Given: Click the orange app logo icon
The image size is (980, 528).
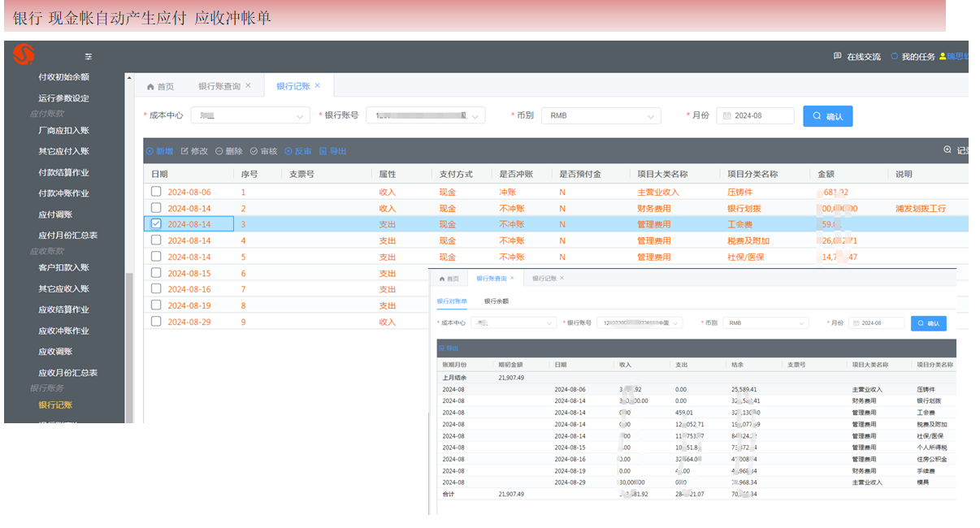Looking at the screenshot, I should click(24, 55).
